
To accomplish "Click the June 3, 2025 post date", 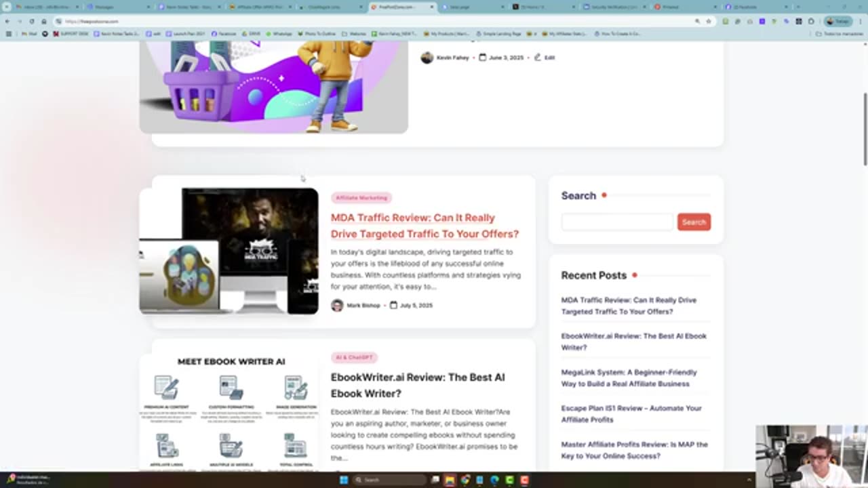I will (x=506, y=58).
